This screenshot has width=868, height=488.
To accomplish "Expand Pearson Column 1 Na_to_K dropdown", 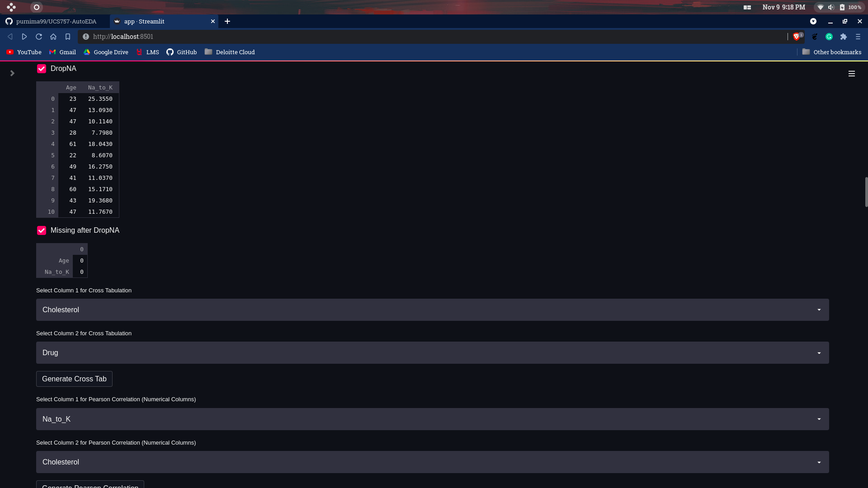I will 432,419.
